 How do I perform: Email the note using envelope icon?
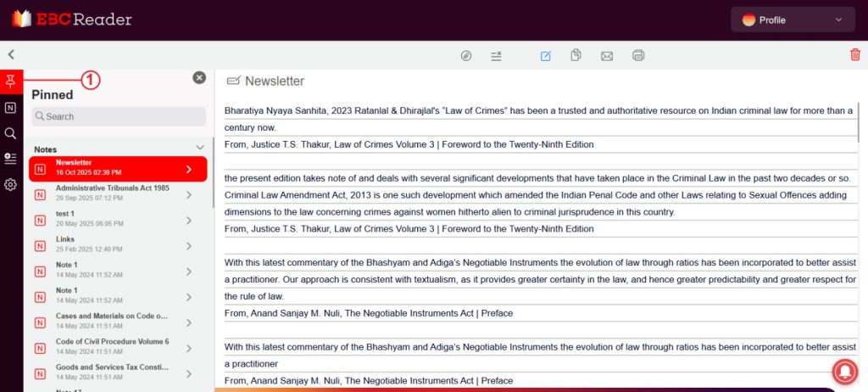[607, 56]
